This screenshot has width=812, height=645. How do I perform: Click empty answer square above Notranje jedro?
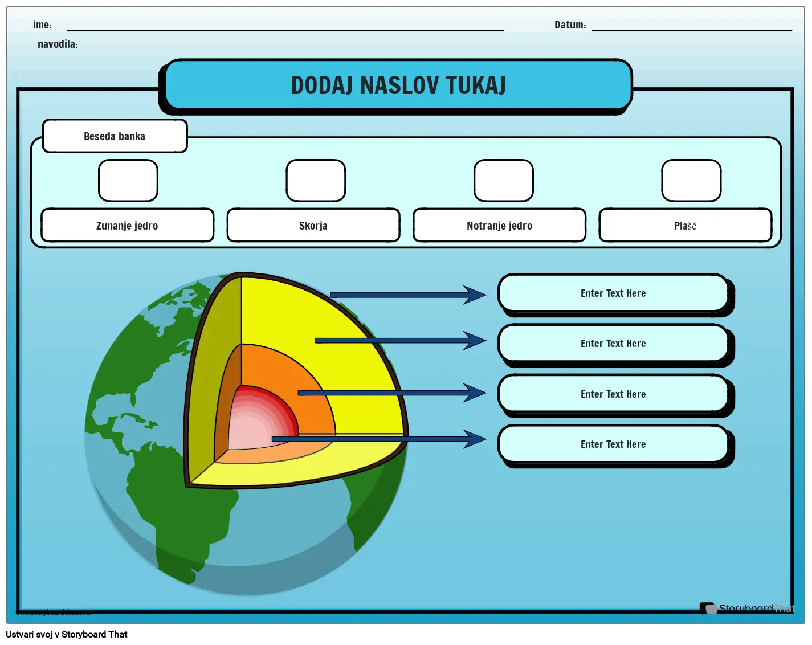(504, 181)
